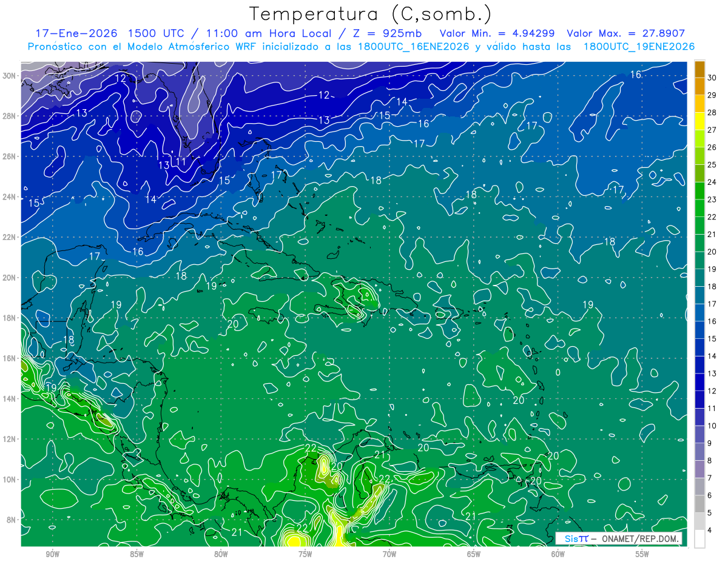The height and width of the screenshot is (562, 728).
Task: Click the '60W' longitude axis label
Action: point(558,554)
